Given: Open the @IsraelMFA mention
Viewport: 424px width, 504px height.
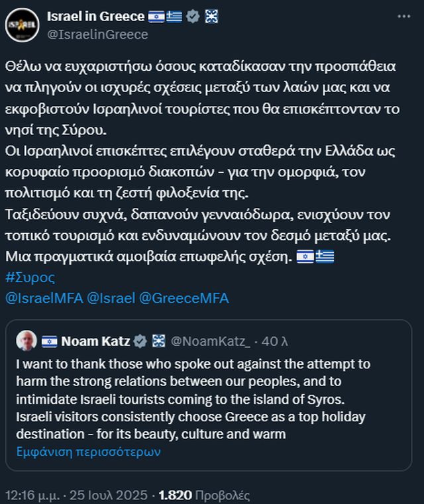Looking at the screenshot, I should (x=44, y=298).
